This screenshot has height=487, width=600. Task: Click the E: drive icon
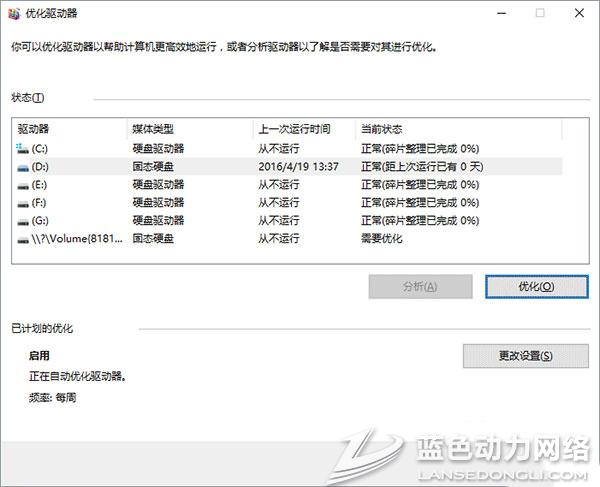[x=23, y=184]
